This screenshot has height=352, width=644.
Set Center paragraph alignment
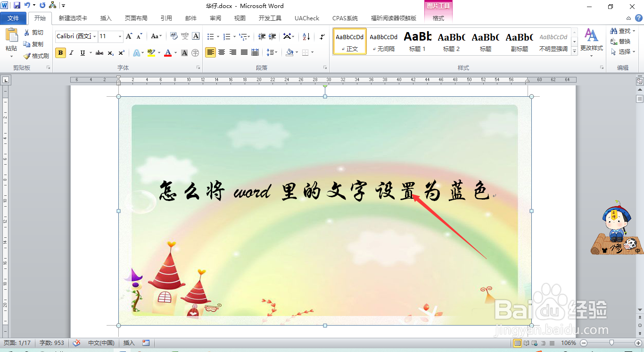click(222, 52)
